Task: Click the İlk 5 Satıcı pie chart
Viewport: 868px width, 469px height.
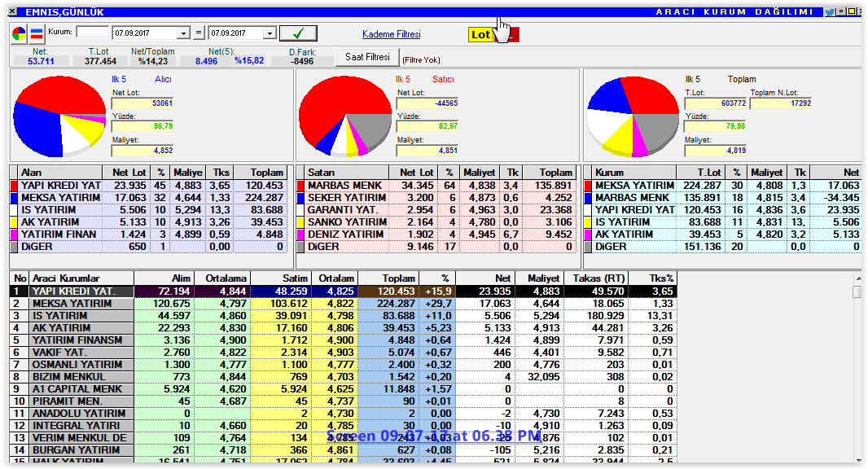Action: point(345,115)
